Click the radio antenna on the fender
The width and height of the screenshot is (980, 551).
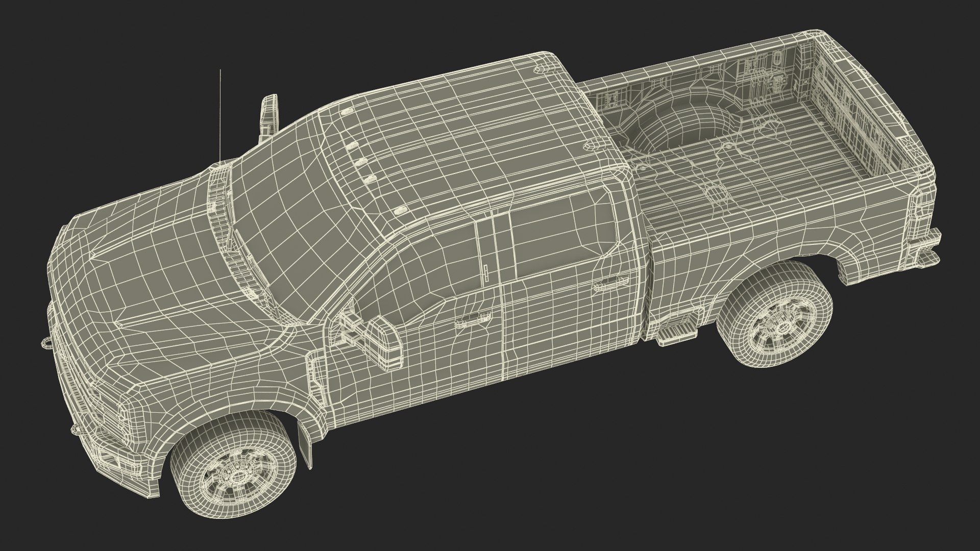pyautogui.click(x=220, y=116)
